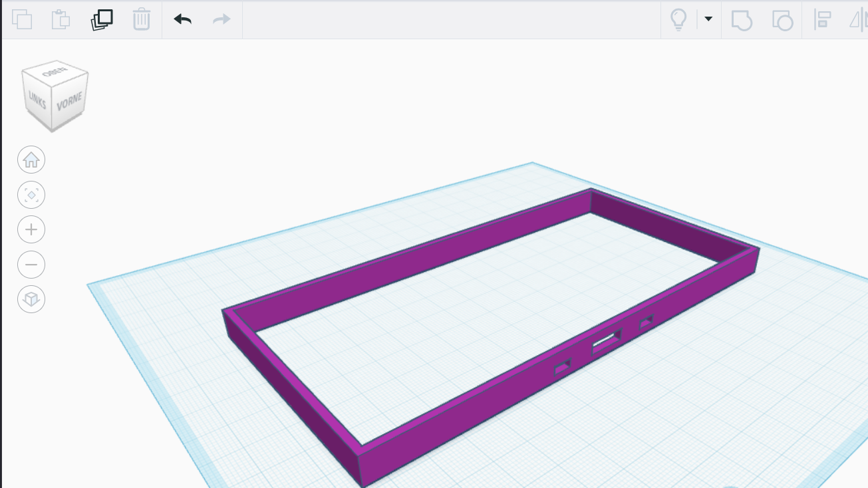The image size is (868, 488).
Task: Delete with the trash can icon
Action: 141,19
